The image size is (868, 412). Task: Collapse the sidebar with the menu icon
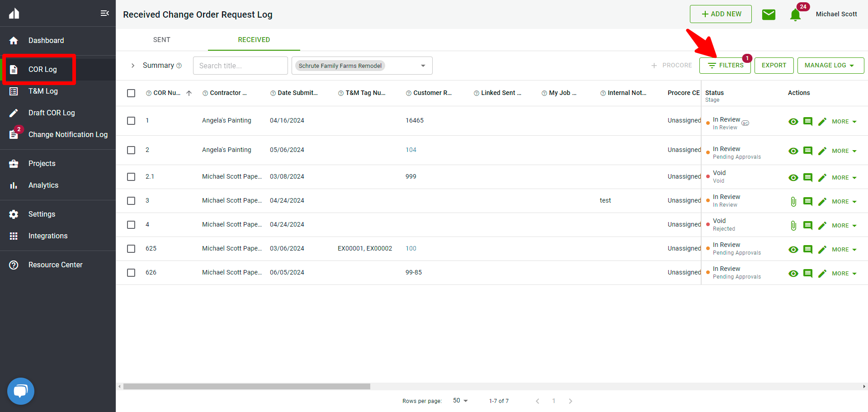coord(104,13)
